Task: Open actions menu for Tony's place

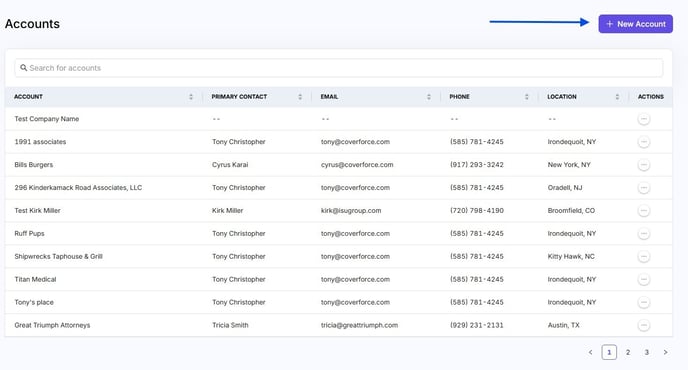Action: click(x=644, y=302)
